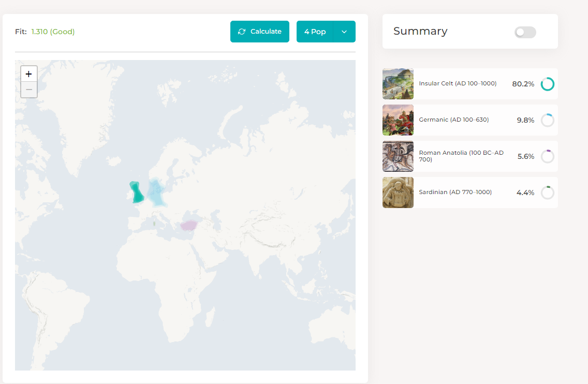Click the 5.6% progress ring
The image size is (588, 384).
pyautogui.click(x=548, y=156)
